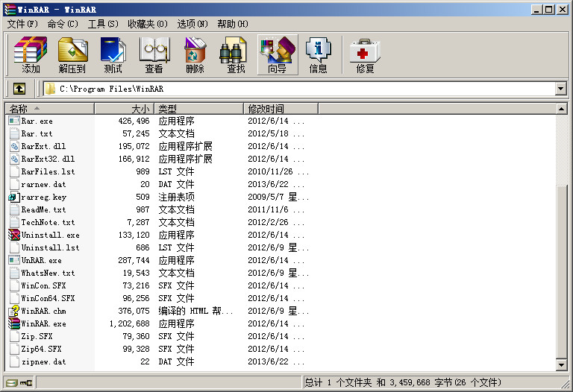Click status bar total 3,459,668 bytes text
The height and width of the screenshot is (392, 573).
tap(402, 382)
